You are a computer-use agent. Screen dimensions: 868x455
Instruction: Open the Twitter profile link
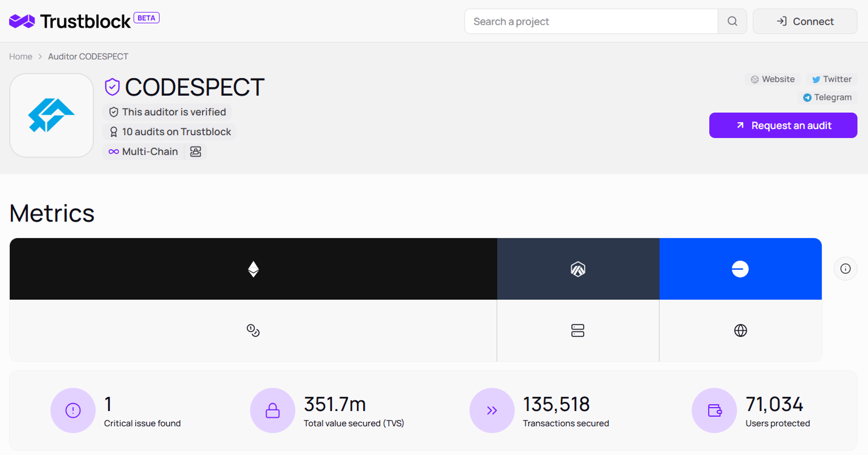(x=832, y=79)
